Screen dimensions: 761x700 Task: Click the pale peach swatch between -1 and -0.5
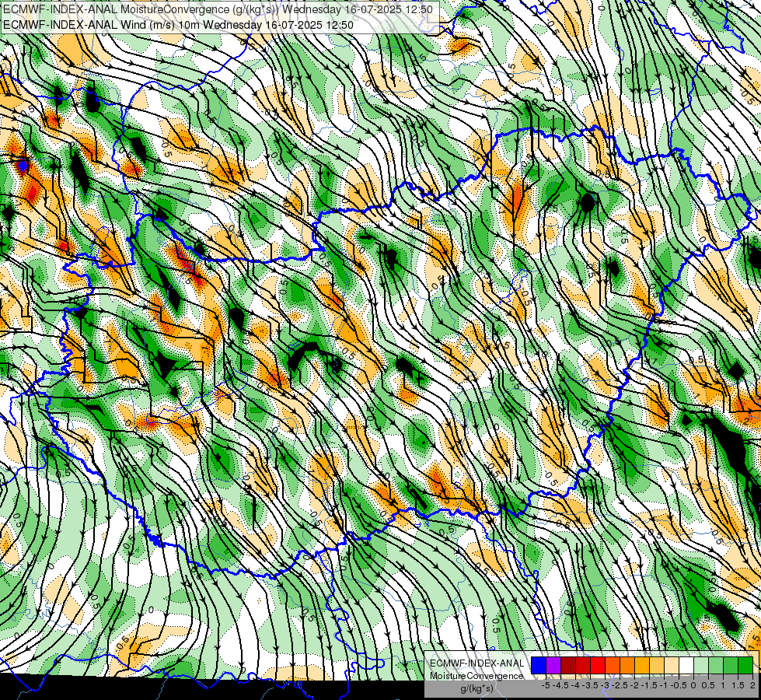672,666
